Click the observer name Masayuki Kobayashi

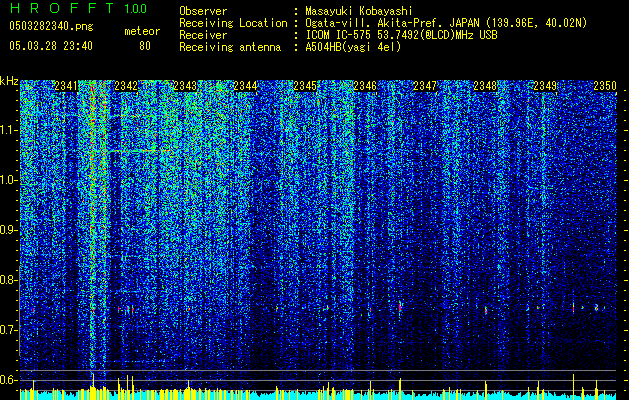(359, 11)
